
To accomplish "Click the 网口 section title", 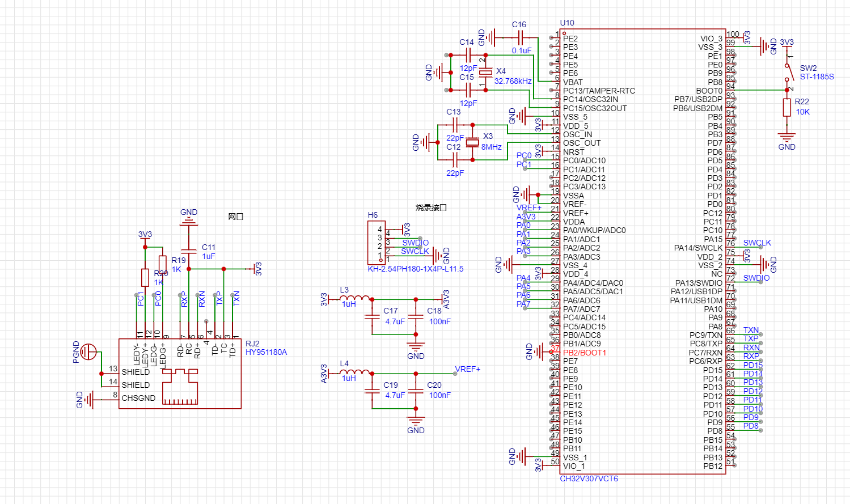I will (x=236, y=217).
